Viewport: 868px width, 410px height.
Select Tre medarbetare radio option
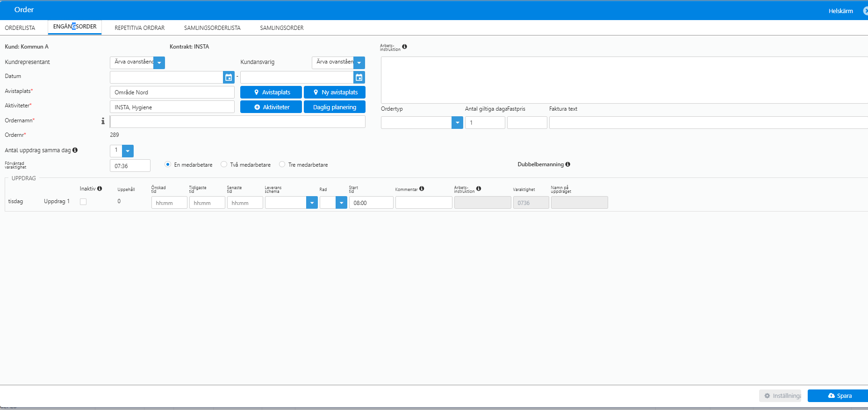282,164
